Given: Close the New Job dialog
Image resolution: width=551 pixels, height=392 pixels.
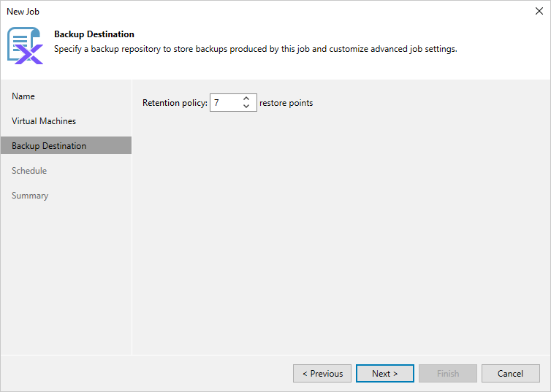Looking at the screenshot, I should (x=539, y=11).
